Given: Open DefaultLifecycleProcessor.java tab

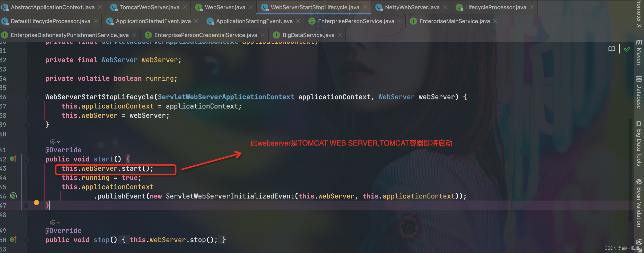Looking at the screenshot, I should [x=50, y=21].
